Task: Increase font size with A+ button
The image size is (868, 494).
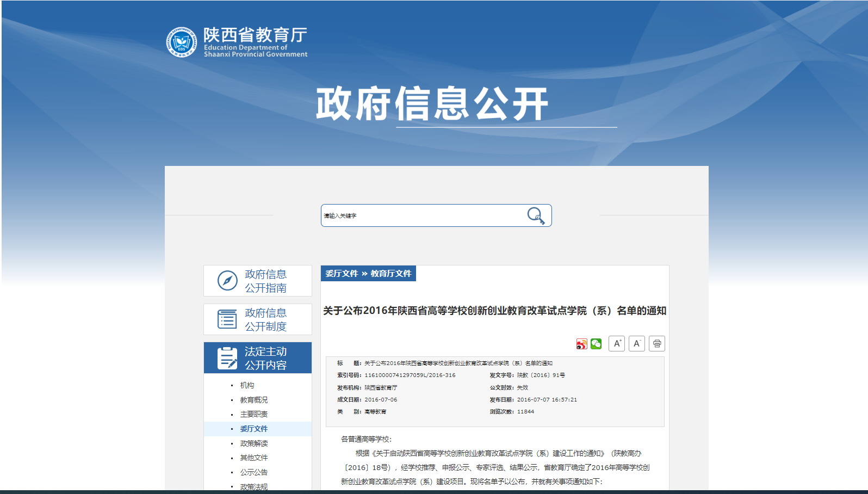Action: (x=616, y=344)
